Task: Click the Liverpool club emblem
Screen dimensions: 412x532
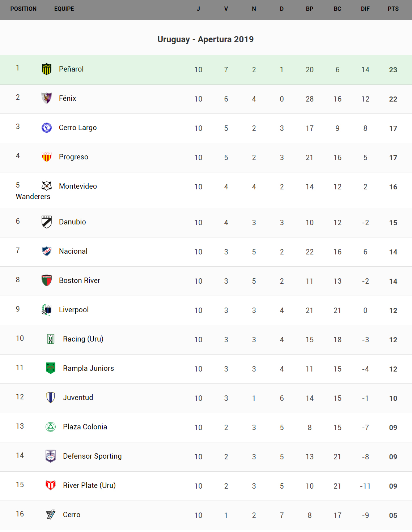Action: tap(47, 310)
